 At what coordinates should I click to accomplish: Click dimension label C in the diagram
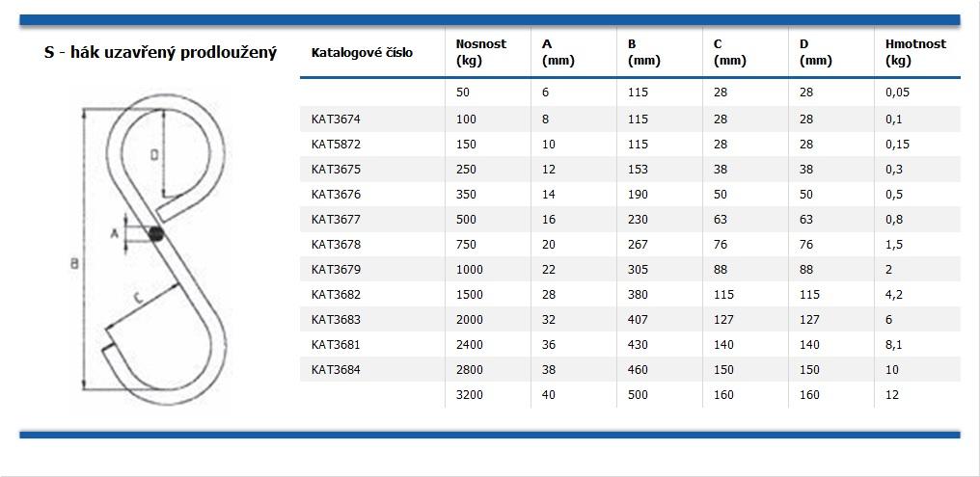click(x=138, y=301)
